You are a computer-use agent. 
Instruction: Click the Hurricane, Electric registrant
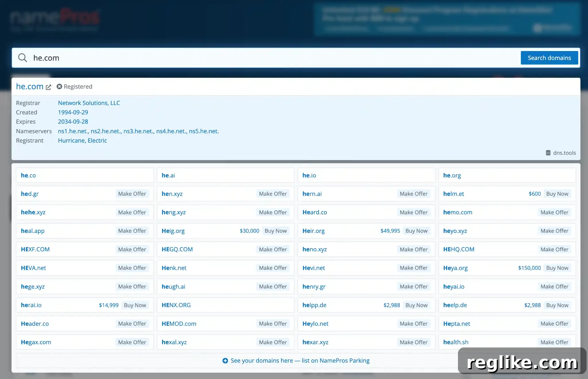[82, 140]
